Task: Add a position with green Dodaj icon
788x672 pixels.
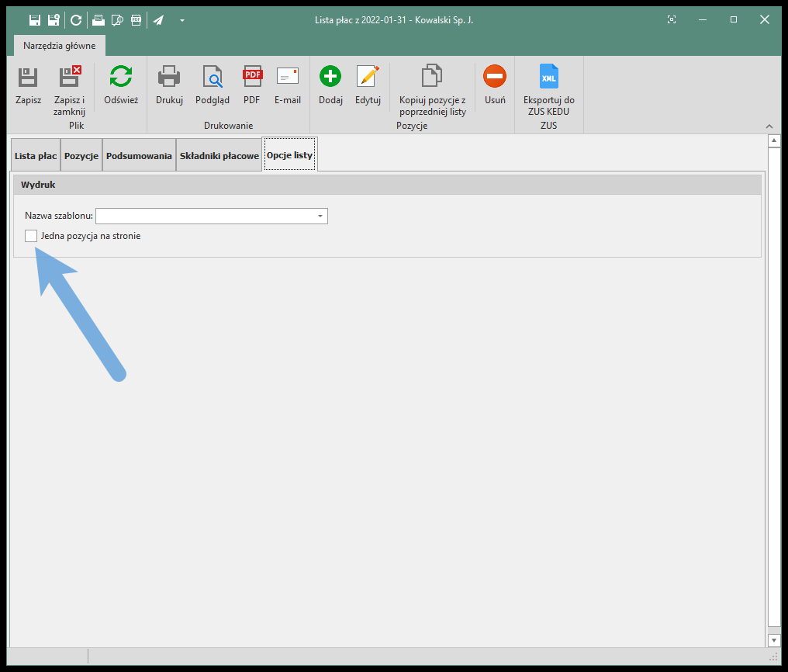Action: [330, 77]
